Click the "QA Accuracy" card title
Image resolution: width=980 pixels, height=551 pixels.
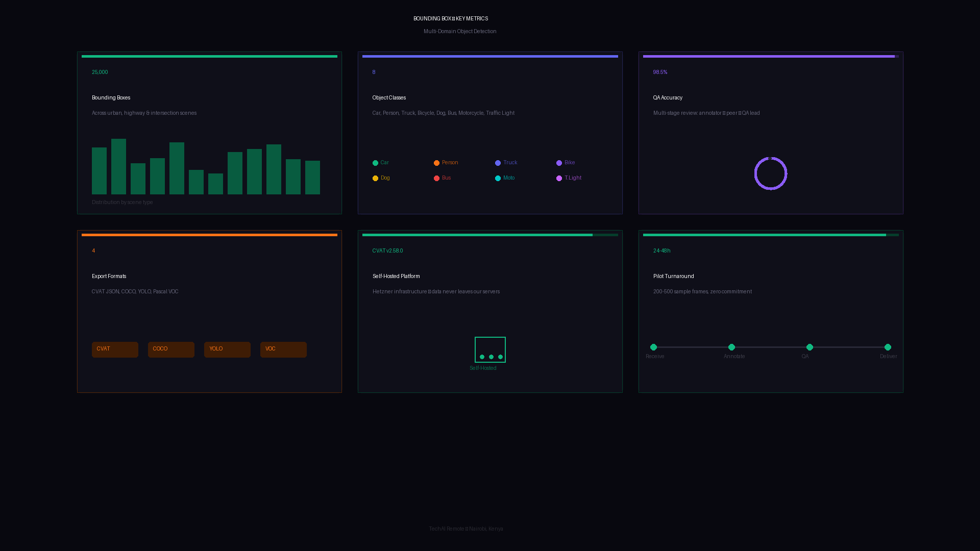tap(668, 98)
